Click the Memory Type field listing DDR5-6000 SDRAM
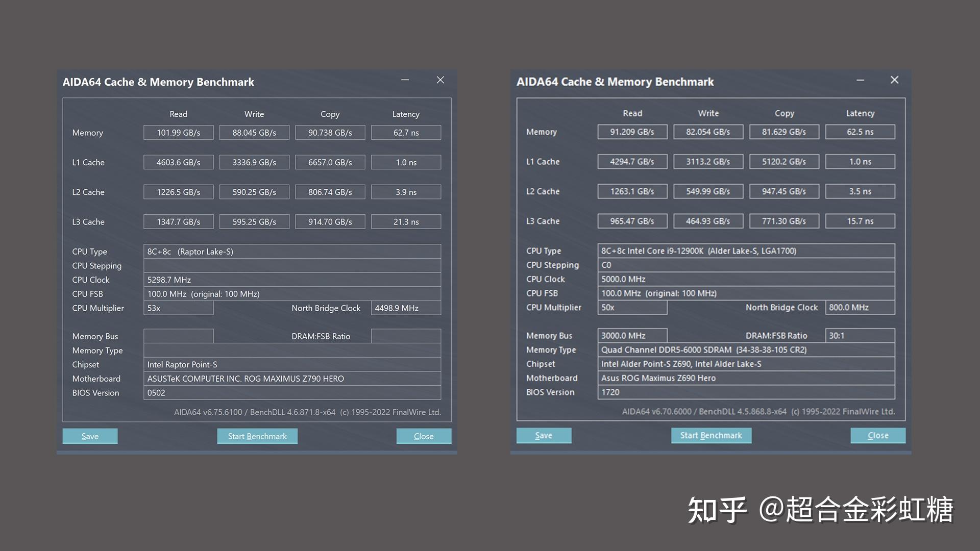 click(746, 350)
